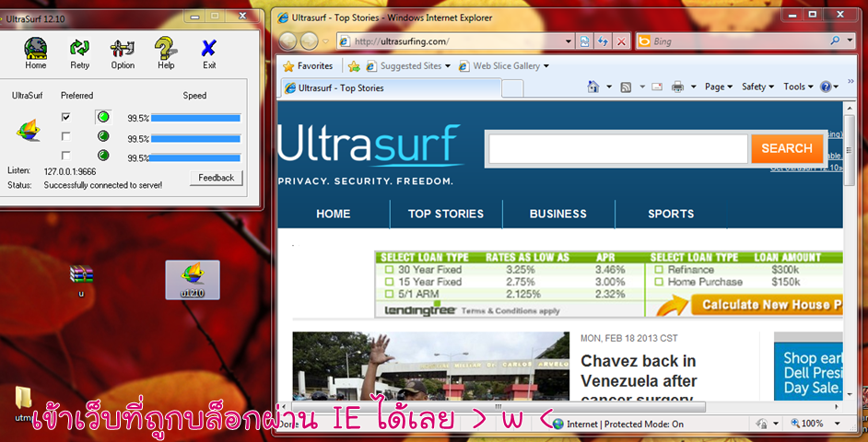Click the Feedback button in UltraSurf
The height and width of the screenshot is (442, 868).
[x=217, y=178]
